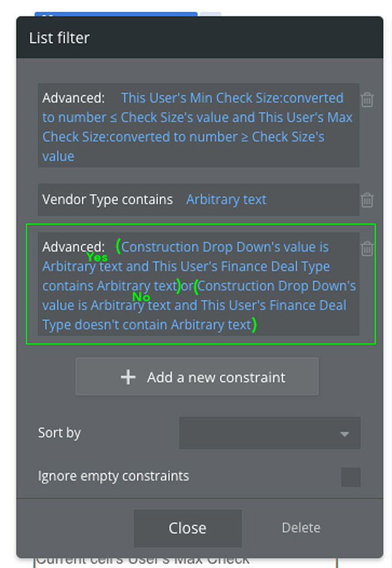Expand the empty Sort by selector
This screenshot has width=392, height=568.
point(269,433)
